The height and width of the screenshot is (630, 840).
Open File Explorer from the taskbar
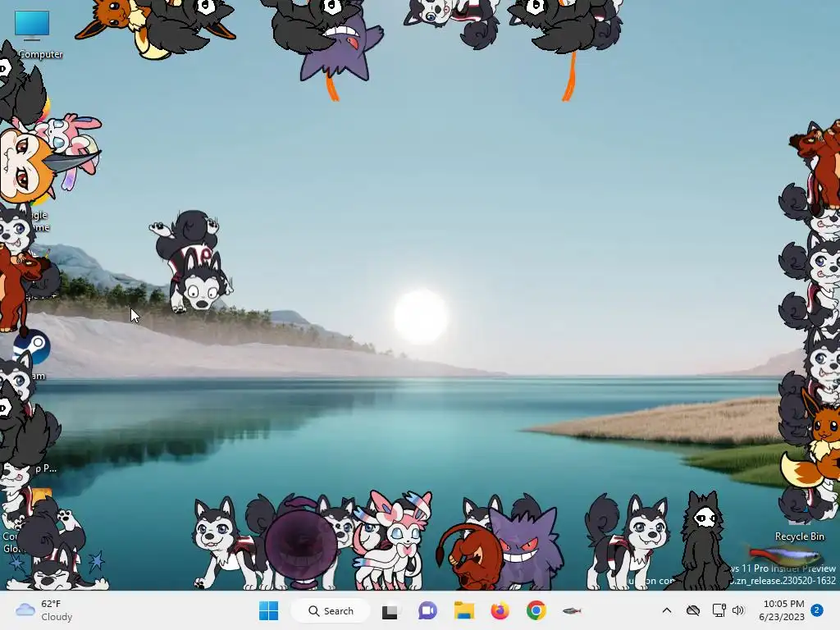click(464, 610)
